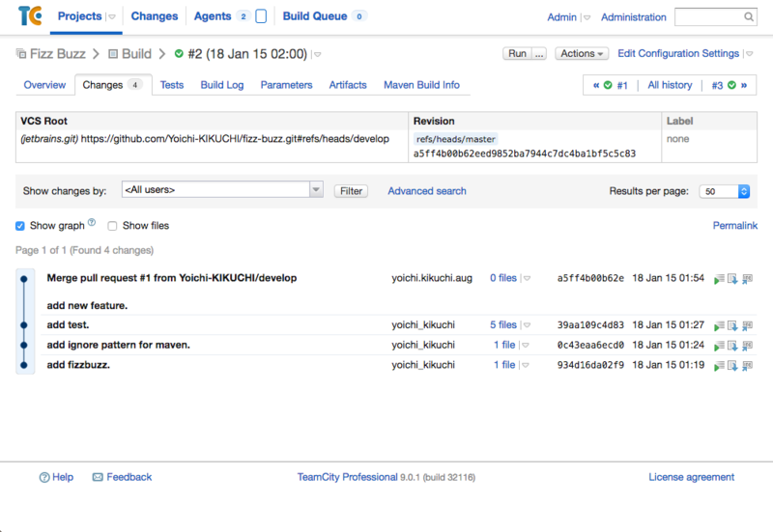Enable the Show files checkbox
Screen dimensions: 773x532
pos(112,226)
